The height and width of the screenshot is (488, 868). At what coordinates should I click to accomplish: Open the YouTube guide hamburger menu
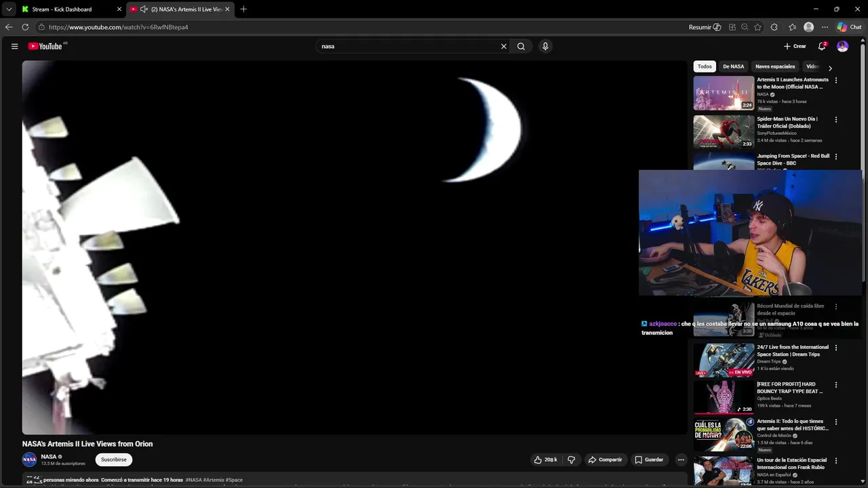14,46
